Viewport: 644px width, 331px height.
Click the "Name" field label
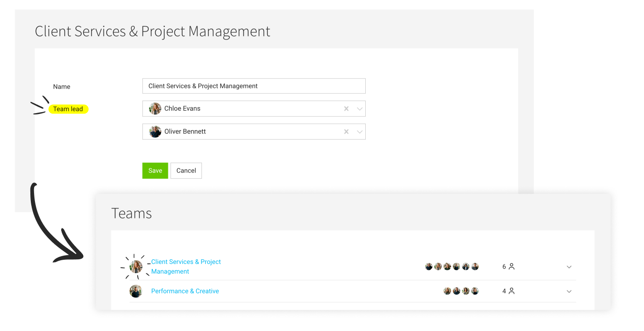click(x=62, y=86)
